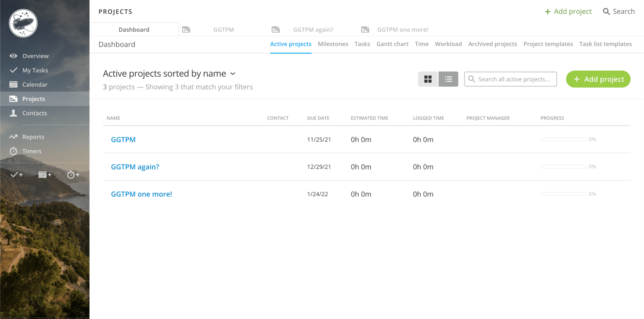Open Task list templates tab
This screenshot has height=319, width=644.
click(x=605, y=44)
